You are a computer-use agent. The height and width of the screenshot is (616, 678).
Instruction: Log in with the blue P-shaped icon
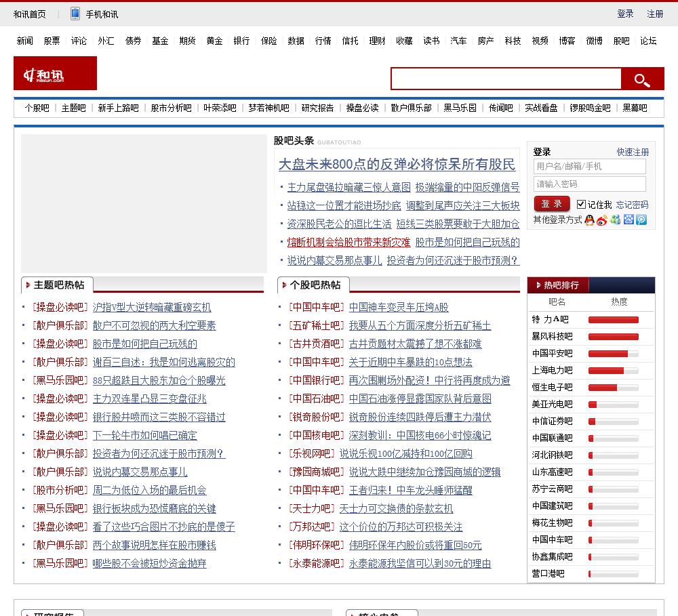click(x=641, y=220)
